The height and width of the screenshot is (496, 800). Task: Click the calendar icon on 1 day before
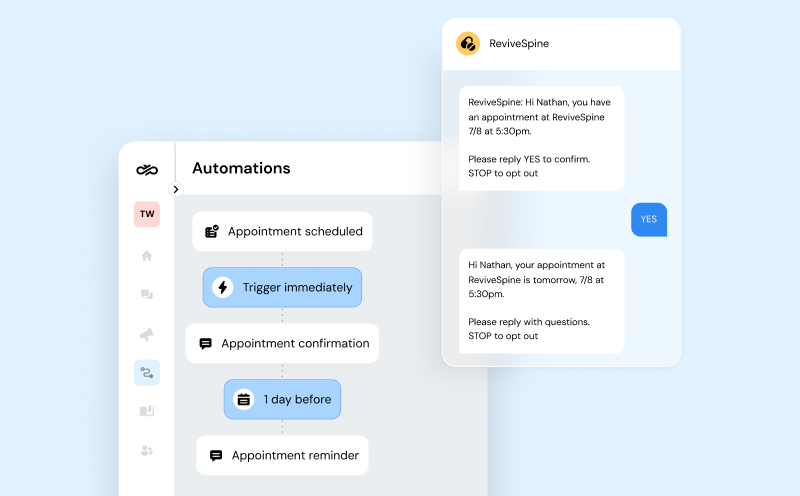243,400
